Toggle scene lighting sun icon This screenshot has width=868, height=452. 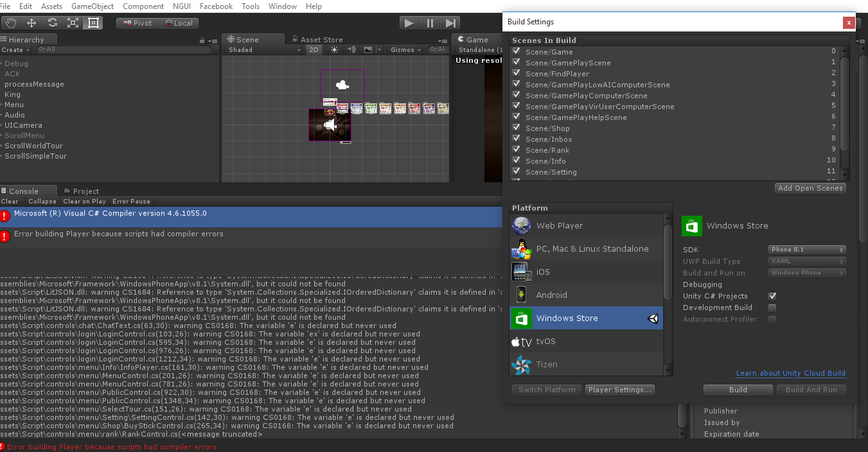point(334,50)
